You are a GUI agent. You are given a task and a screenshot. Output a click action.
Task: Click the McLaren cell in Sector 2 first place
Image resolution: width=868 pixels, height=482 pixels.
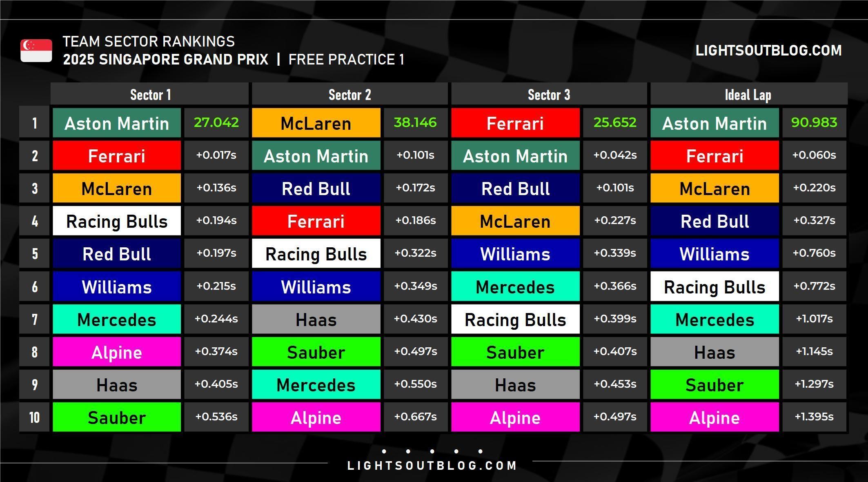click(x=316, y=123)
